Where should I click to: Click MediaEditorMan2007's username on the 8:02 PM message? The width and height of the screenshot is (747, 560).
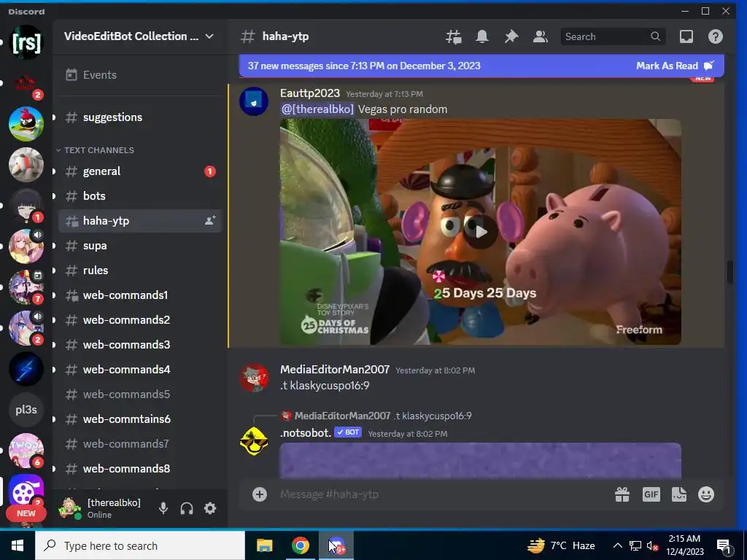pos(335,370)
